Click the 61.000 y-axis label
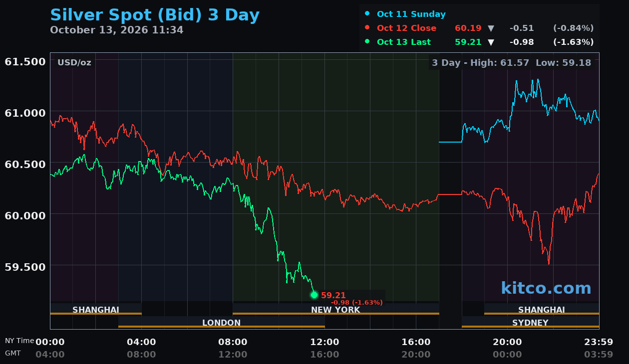 pyautogui.click(x=25, y=113)
